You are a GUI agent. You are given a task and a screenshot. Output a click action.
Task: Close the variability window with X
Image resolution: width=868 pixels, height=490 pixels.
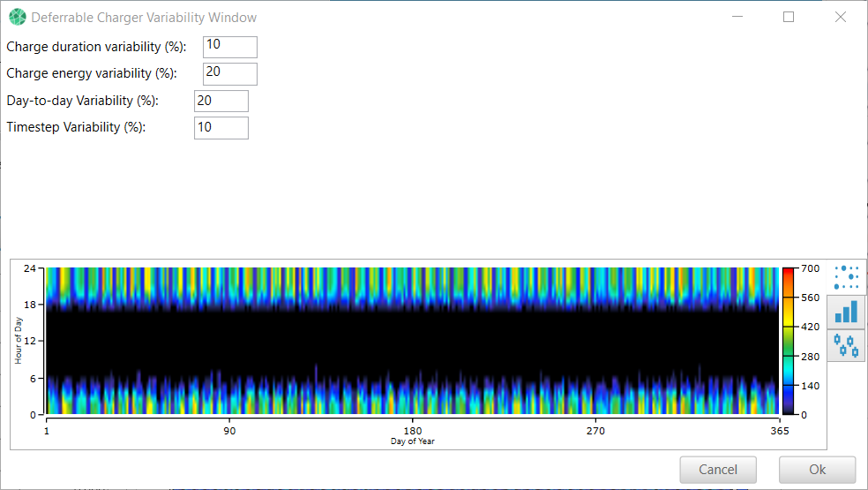[841, 17]
